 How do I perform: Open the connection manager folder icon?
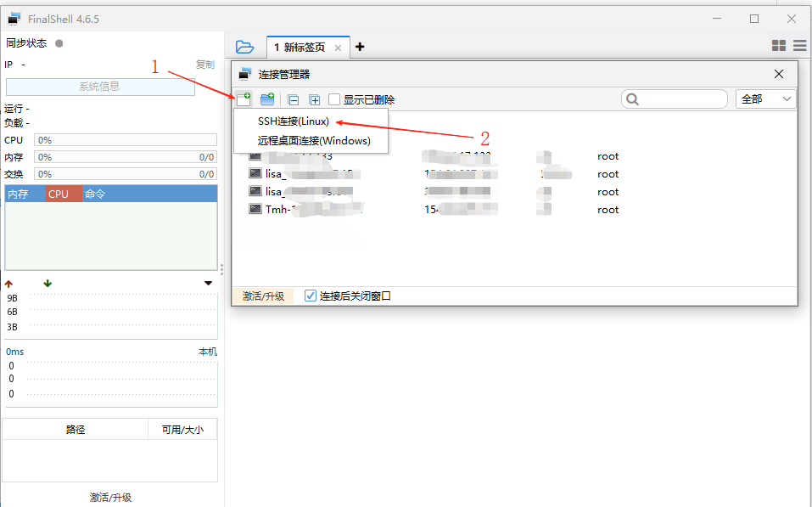[x=244, y=48]
